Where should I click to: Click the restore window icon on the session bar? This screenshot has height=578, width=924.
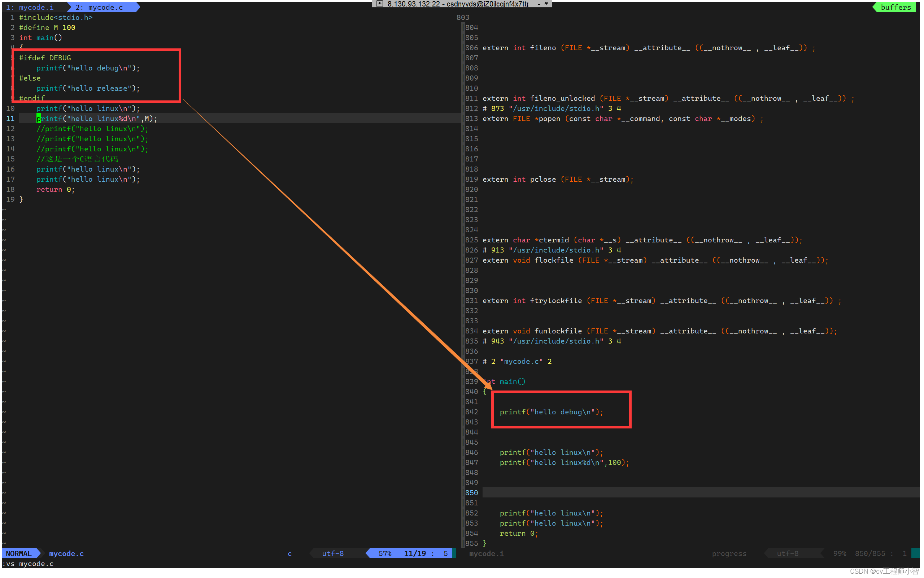pyautogui.click(x=546, y=4)
